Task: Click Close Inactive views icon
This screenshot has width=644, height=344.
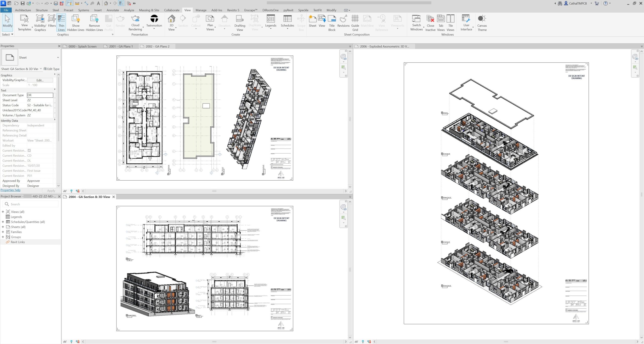Action: [430, 19]
